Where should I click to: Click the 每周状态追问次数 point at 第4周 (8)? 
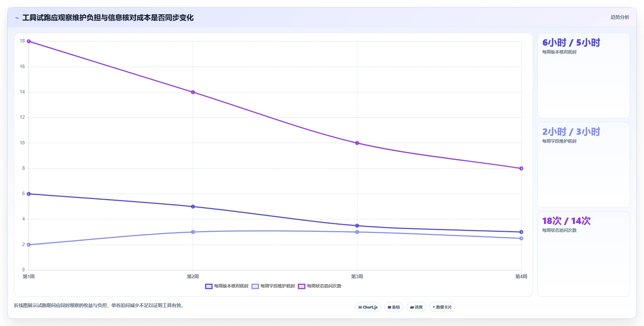[x=521, y=168]
